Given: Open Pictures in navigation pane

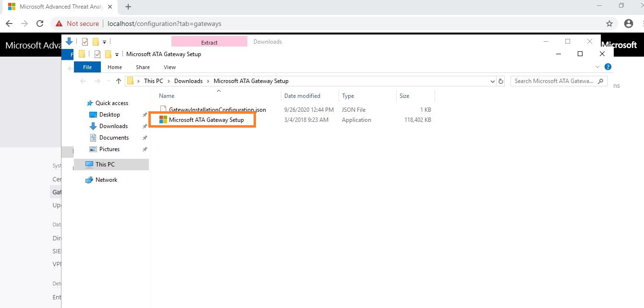Looking at the screenshot, I should pos(109,149).
